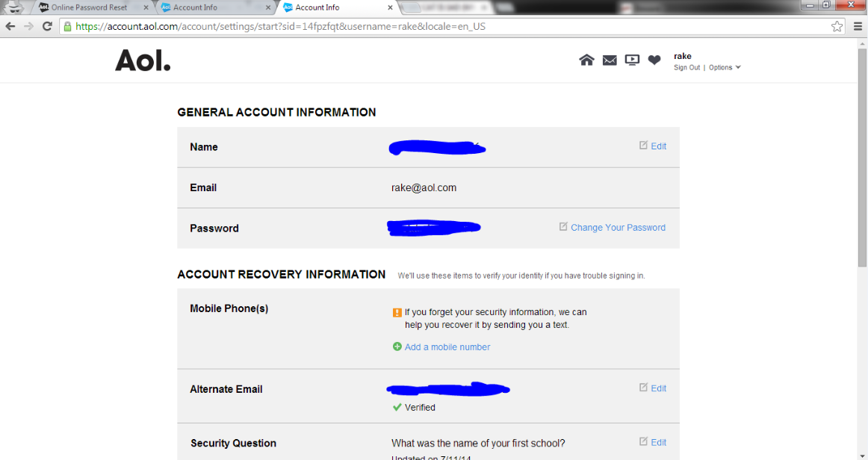
Task: Bookmark this page with the star icon
Action: [x=837, y=26]
